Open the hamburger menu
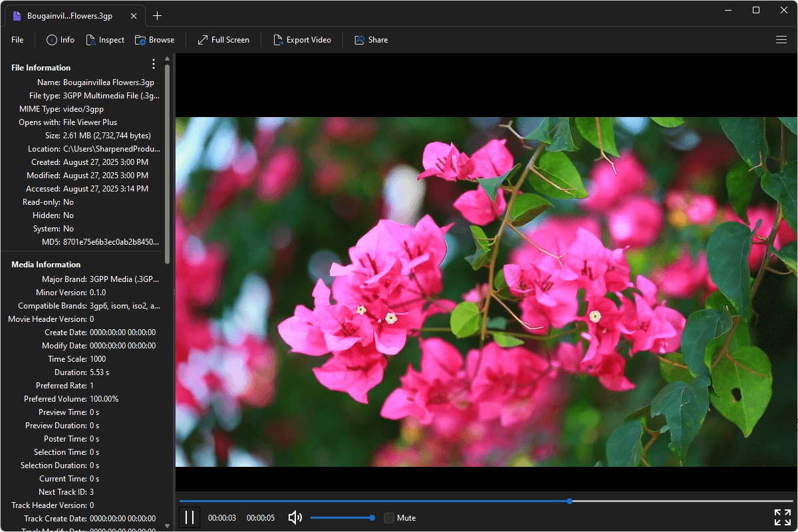Viewport: 798px width, 532px height. pyautogui.click(x=781, y=40)
